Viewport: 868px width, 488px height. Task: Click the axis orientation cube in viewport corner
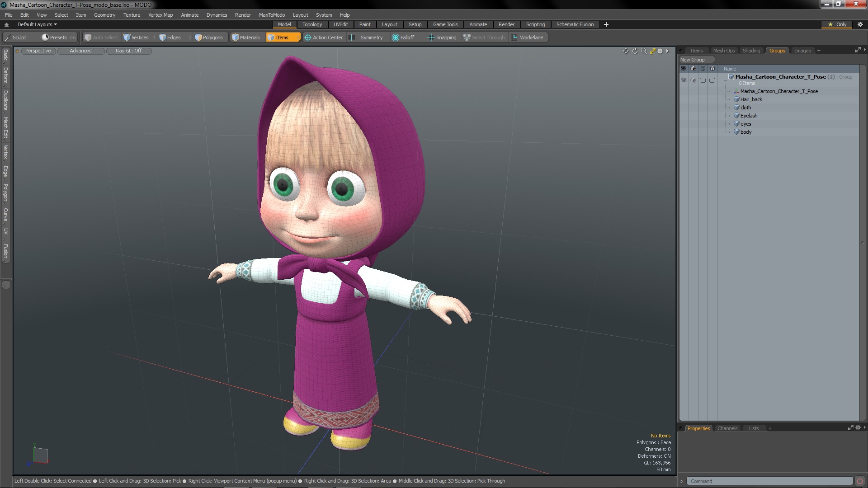(40, 455)
